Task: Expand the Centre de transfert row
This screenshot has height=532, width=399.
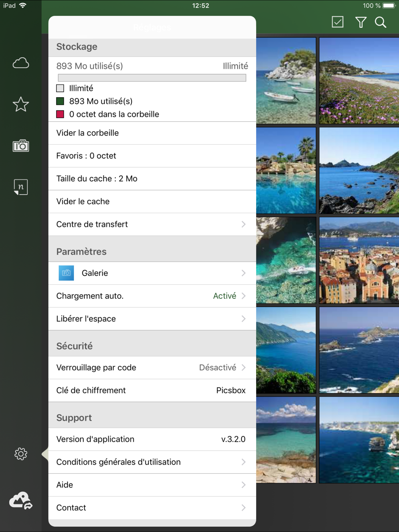Action: coord(152,225)
